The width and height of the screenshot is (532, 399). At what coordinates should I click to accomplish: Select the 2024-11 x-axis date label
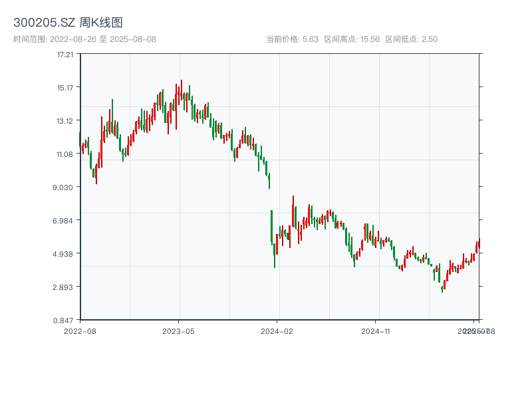pyautogui.click(x=376, y=331)
